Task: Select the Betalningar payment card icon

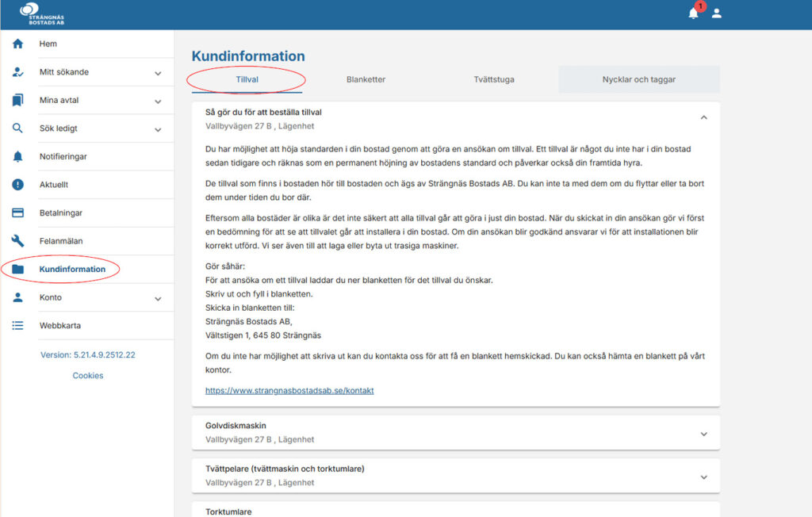Action: (17, 213)
